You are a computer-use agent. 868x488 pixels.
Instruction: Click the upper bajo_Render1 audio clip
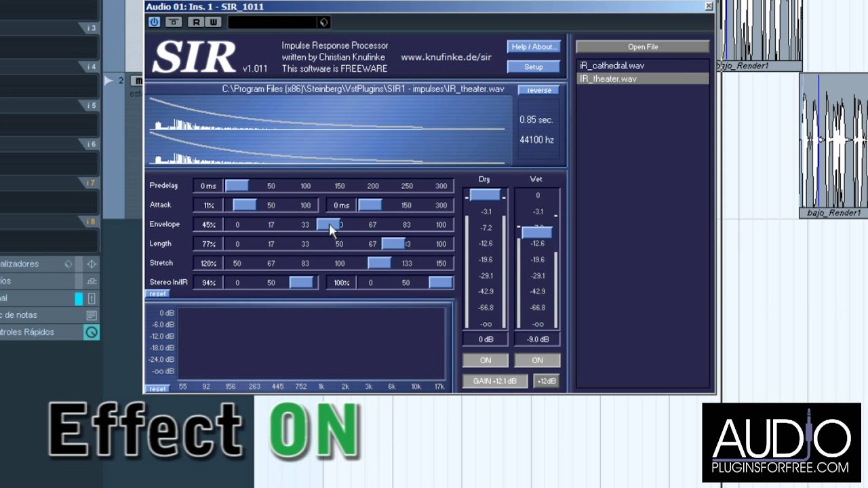(x=759, y=35)
